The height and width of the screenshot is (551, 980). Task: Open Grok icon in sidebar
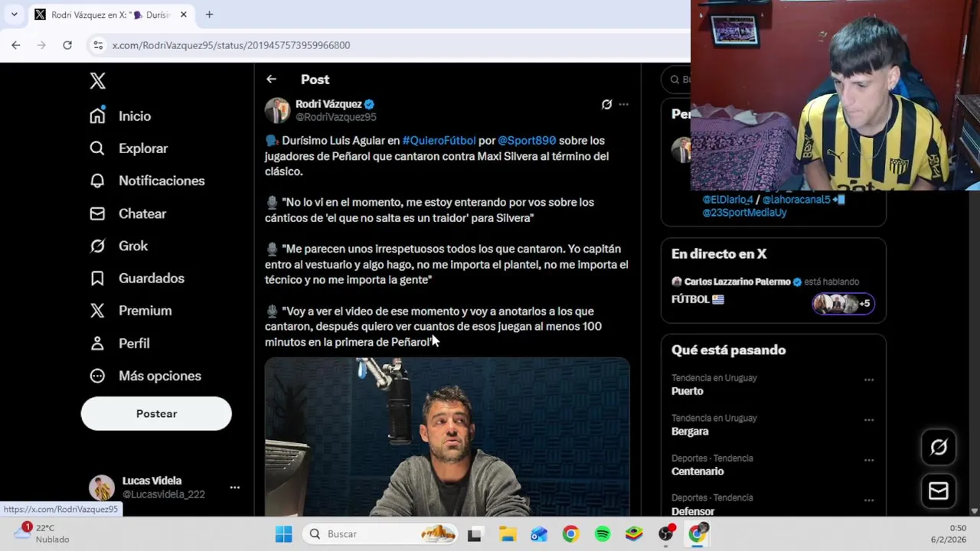click(x=97, y=246)
